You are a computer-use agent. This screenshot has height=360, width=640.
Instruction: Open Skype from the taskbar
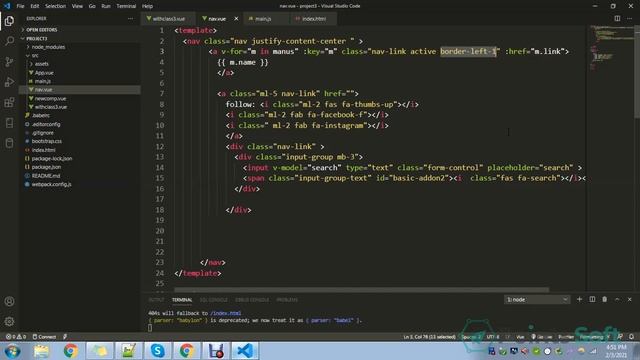click(158, 351)
